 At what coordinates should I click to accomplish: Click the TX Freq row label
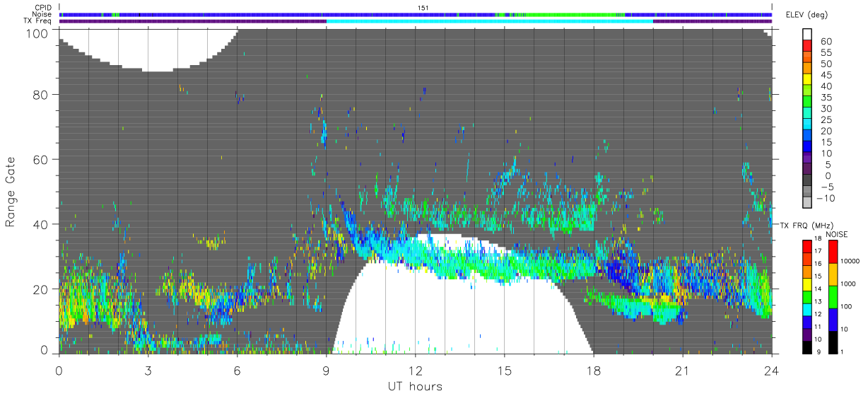tap(38, 21)
